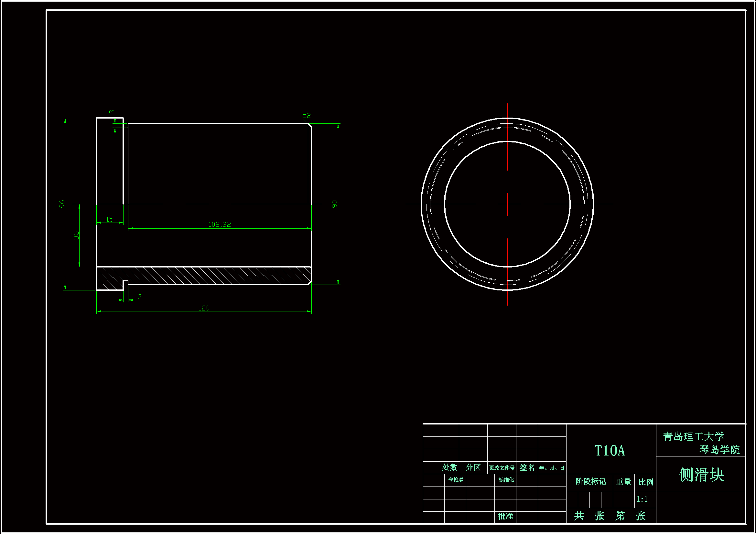Screen dimensions: 756x534
Task: Click the 120 overall length dimension
Action: tap(204, 308)
